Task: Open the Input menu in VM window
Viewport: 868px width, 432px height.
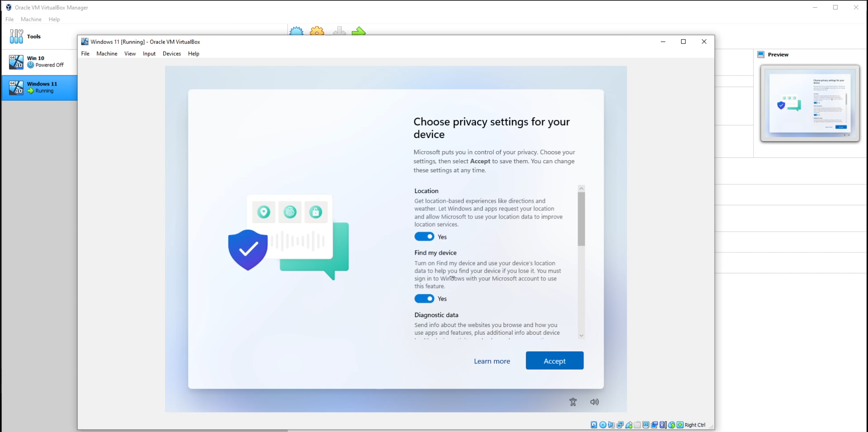Action: (149, 53)
